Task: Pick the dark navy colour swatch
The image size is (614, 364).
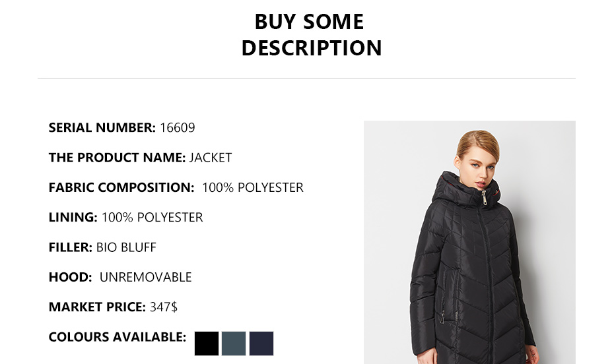Action: point(261,344)
